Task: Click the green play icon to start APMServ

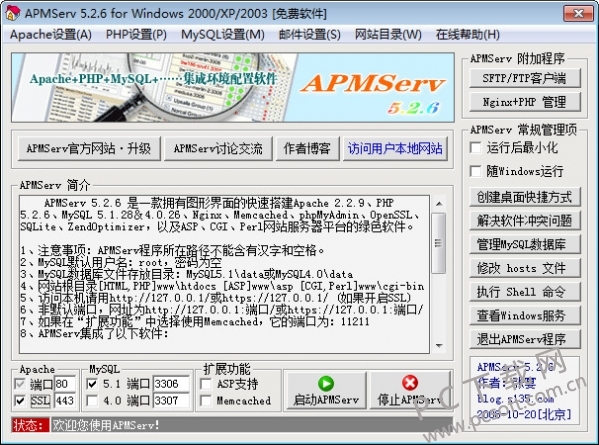Action: pyautogui.click(x=326, y=383)
